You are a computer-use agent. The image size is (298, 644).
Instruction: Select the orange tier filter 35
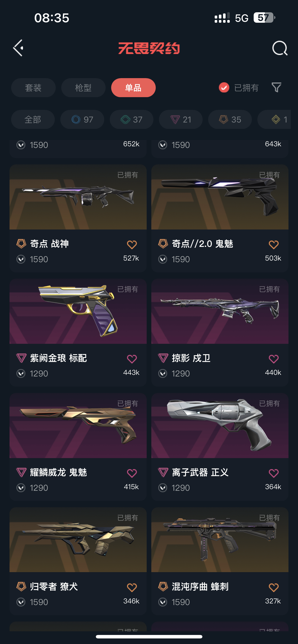[x=230, y=119]
